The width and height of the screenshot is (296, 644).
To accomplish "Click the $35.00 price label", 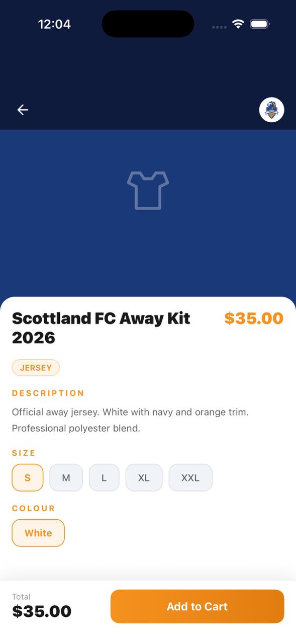I will pos(254,318).
